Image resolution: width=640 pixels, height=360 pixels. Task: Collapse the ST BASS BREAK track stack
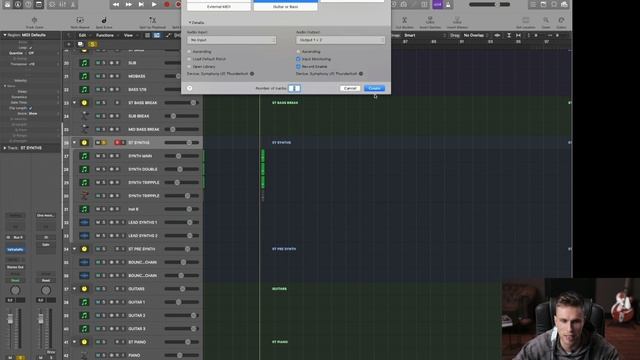(x=74, y=102)
